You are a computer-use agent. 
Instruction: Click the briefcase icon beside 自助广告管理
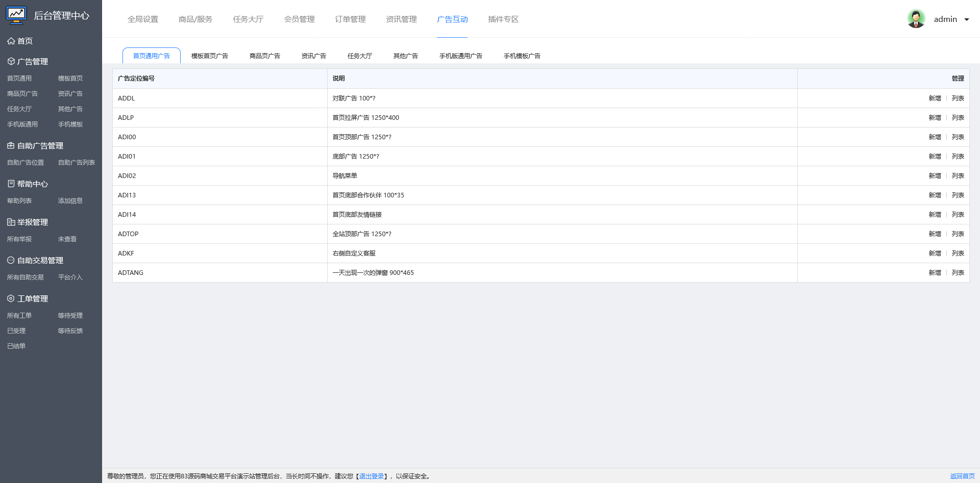pyautogui.click(x=11, y=145)
